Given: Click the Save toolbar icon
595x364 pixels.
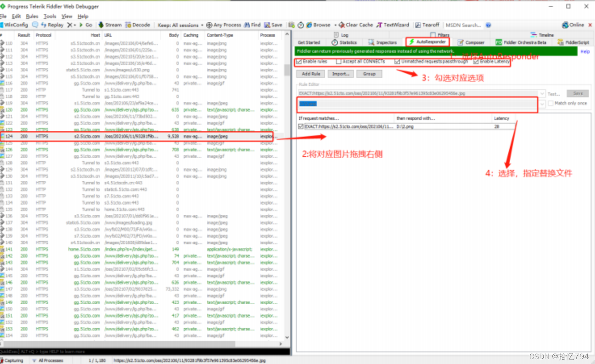Looking at the screenshot, I should click(273, 25).
